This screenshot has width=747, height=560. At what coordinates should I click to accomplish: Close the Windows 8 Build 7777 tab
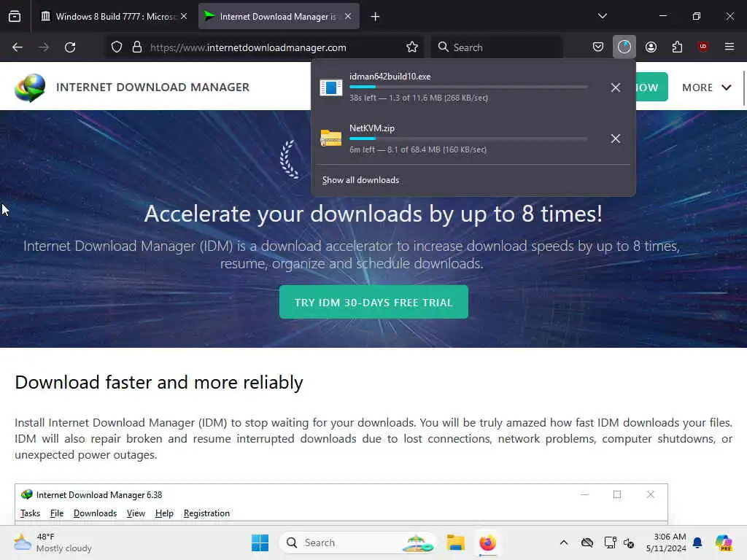point(184,16)
